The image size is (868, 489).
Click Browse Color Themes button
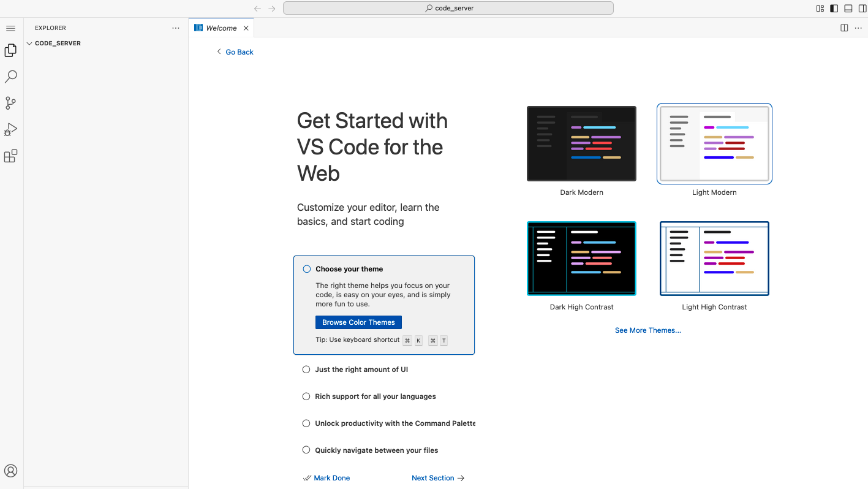click(x=358, y=322)
